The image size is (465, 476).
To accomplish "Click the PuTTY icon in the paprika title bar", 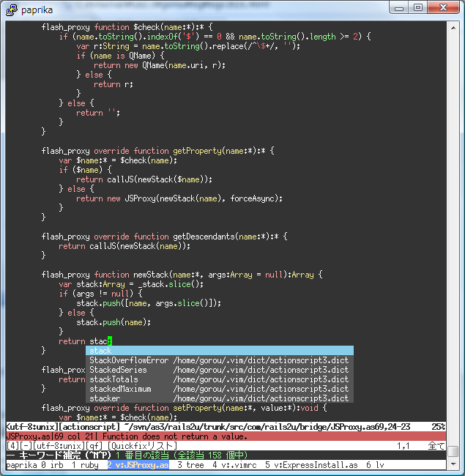I will pyautogui.click(x=12, y=10).
